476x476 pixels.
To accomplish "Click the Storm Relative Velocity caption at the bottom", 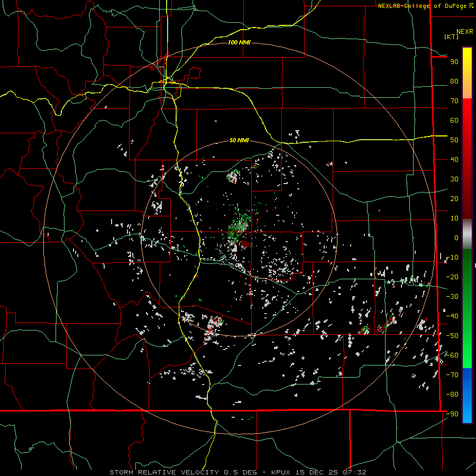I will (238, 472).
